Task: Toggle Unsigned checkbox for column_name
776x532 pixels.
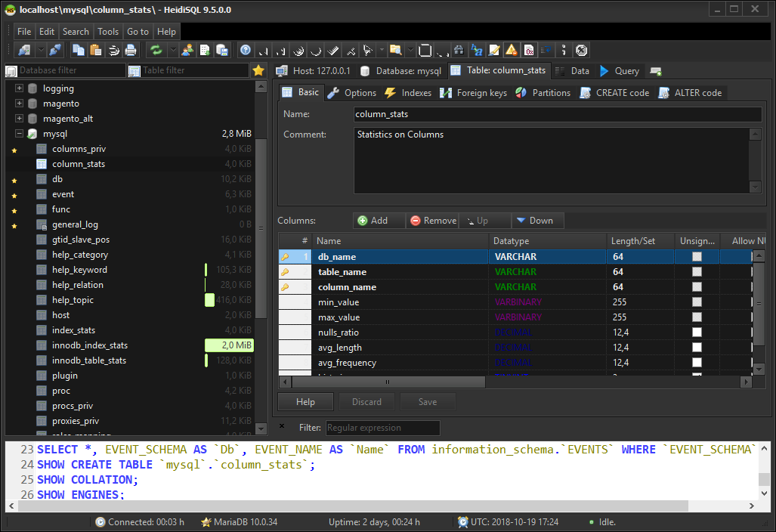Action: click(x=697, y=287)
